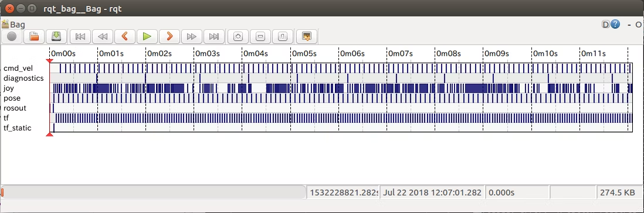644x213 pixels.
Task: Jump to beginning of the bag
Action: tap(80, 36)
